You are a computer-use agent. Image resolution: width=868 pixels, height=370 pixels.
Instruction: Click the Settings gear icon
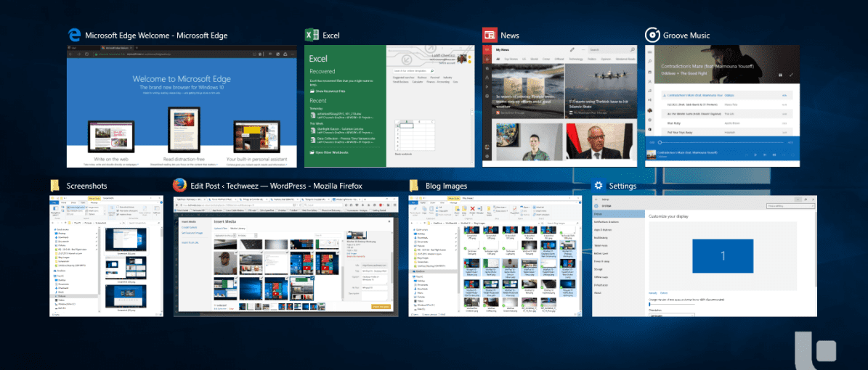[598, 186]
